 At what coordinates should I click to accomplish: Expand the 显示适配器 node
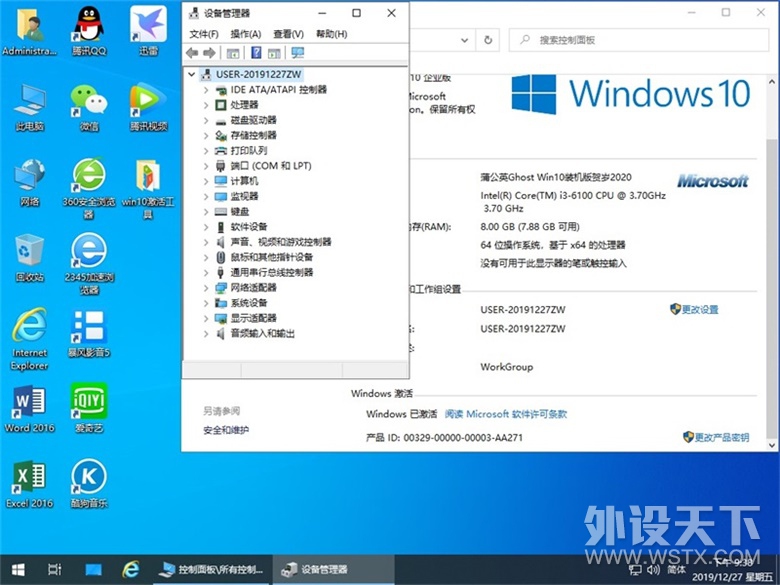206,318
